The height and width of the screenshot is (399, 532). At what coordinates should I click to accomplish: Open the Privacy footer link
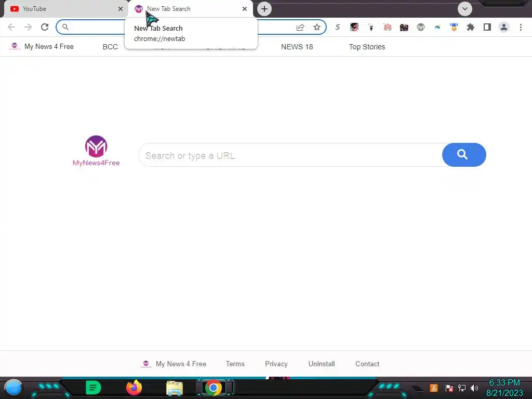(x=276, y=364)
